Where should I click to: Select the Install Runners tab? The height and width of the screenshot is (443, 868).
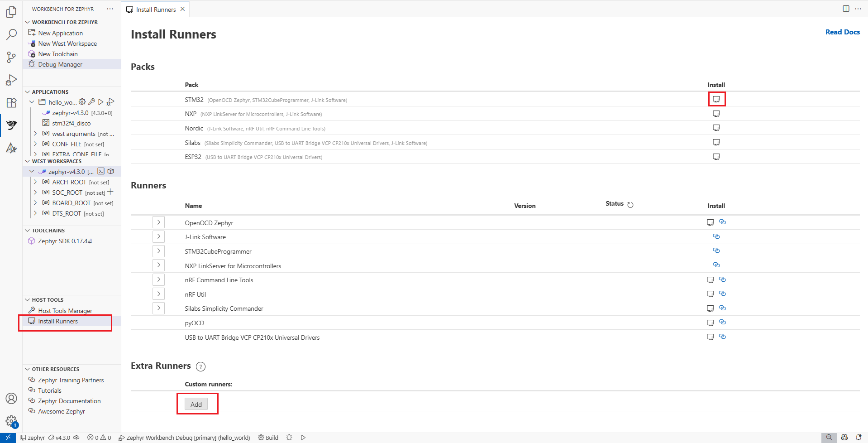155,10
